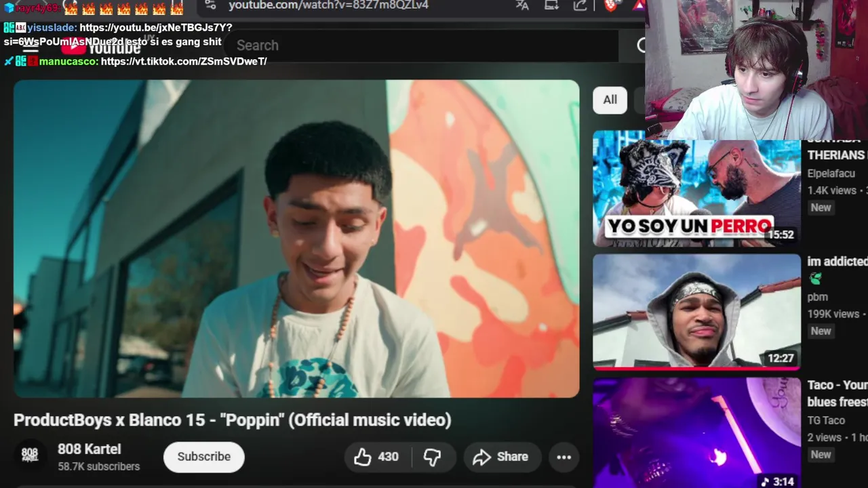The width and height of the screenshot is (868, 488).
Task: Open the 'im addicted' video title
Action: pyautogui.click(x=837, y=261)
